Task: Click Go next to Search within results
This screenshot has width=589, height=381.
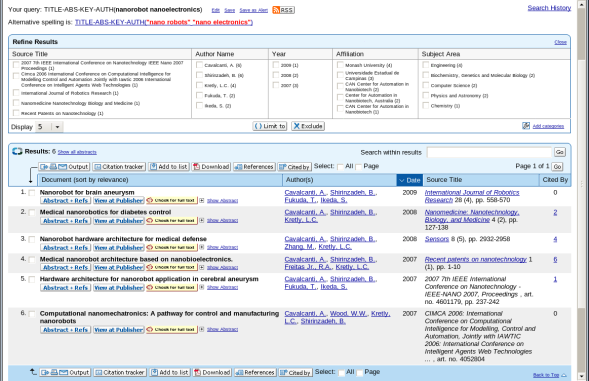Action: click(560, 152)
